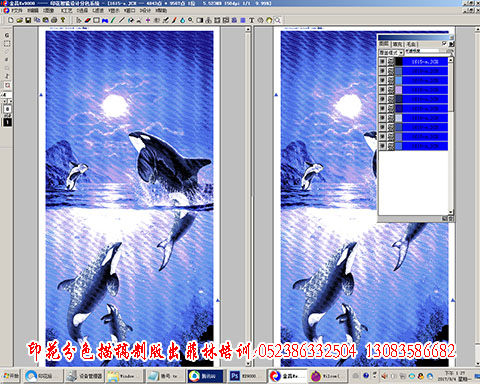Click the stepper arrows in left toolbox
The height and width of the screenshot is (384, 480).
7,101
